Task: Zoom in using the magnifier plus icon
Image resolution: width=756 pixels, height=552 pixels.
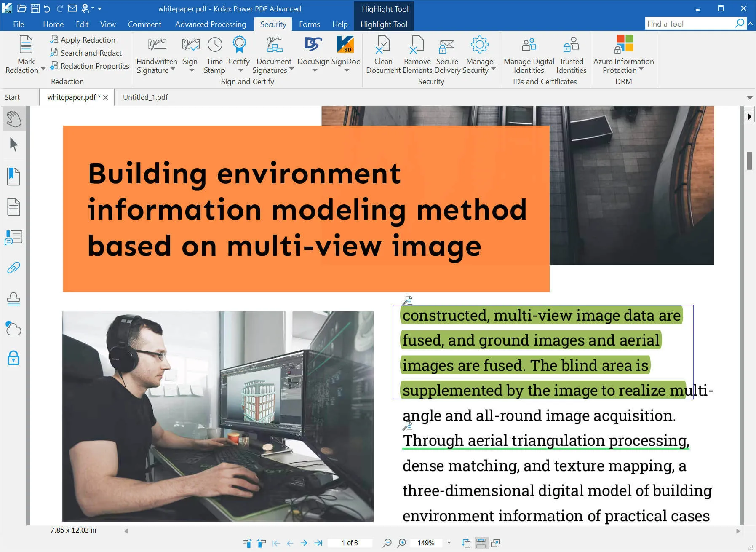Action: point(402,543)
